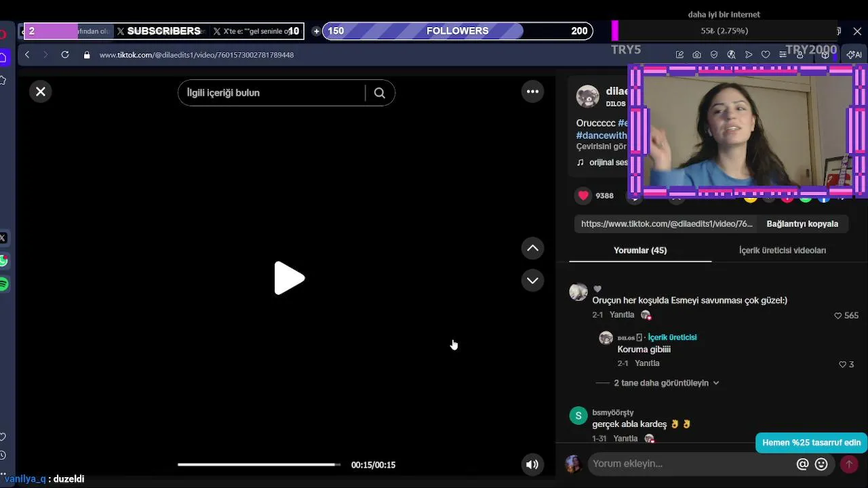Open WhatsApp in the Opera sidebar
The height and width of the screenshot is (488, 868).
click(3, 261)
